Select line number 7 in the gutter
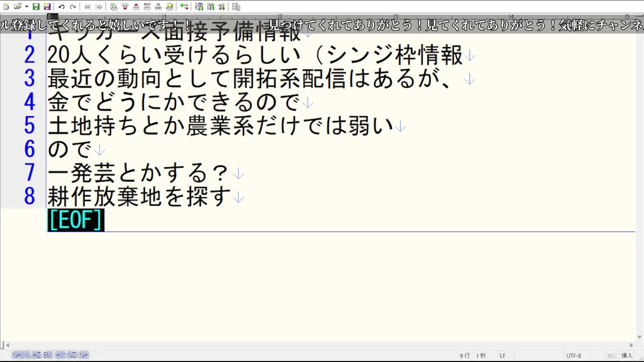644x362 pixels. 29,173
